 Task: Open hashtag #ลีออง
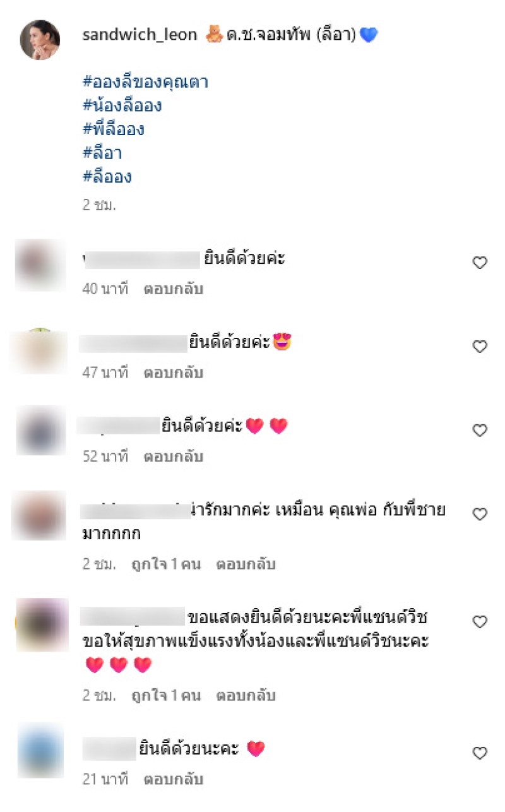107,177
